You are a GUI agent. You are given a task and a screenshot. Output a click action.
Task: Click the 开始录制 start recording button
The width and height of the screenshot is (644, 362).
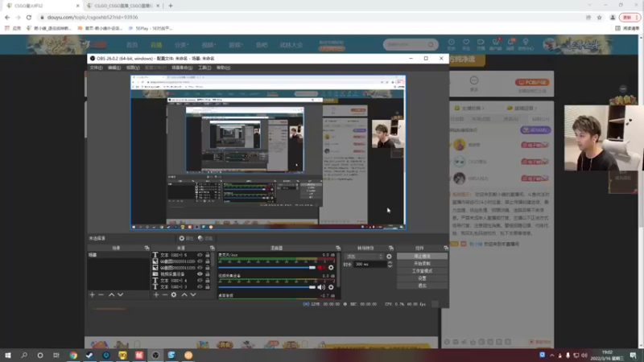pos(422,264)
